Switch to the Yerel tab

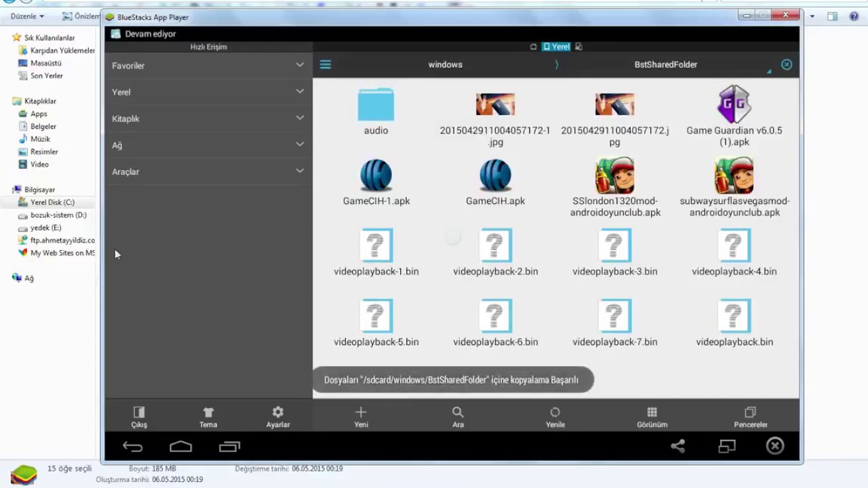click(x=556, y=47)
